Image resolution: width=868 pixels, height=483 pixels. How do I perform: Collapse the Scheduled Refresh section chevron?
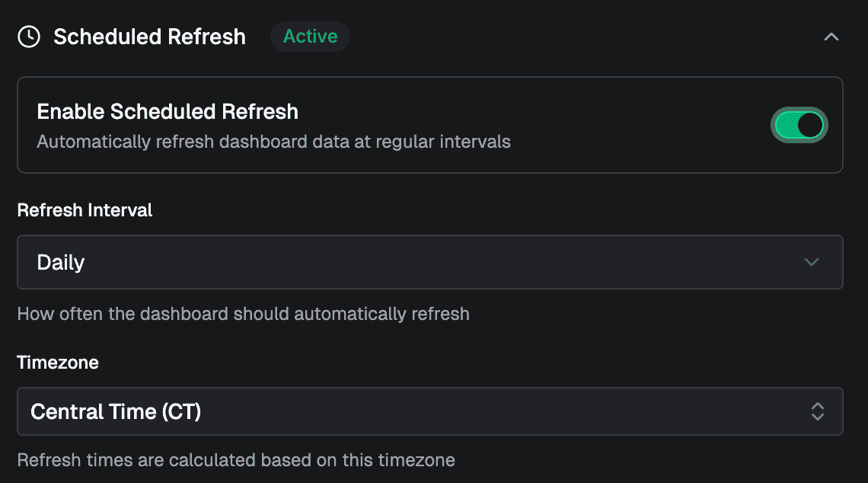point(831,37)
